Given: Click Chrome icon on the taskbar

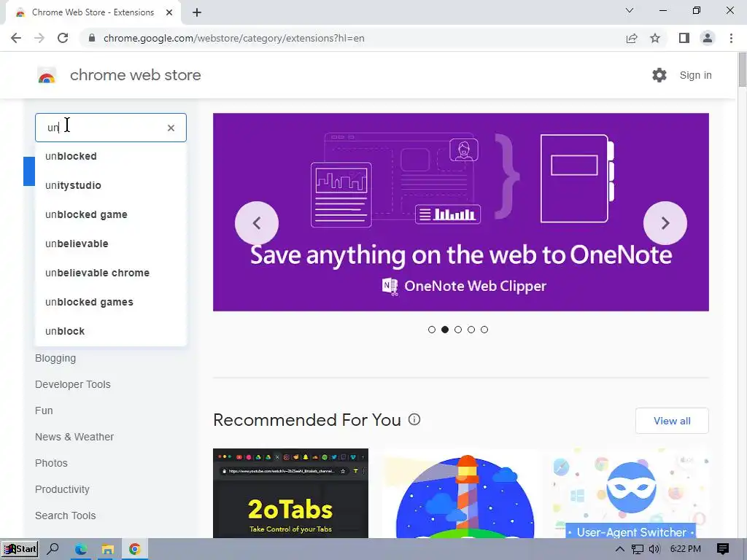Looking at the screenshot, I should (135, 549).
